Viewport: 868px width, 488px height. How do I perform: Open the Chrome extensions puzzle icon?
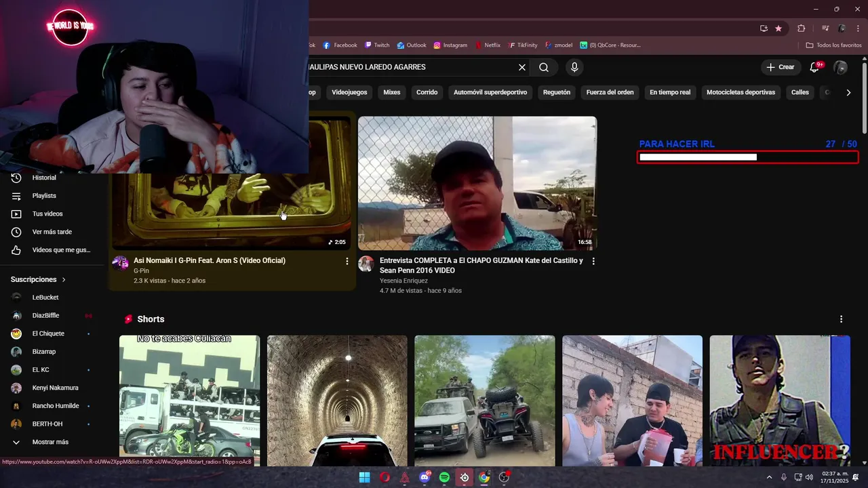[802, 28]
